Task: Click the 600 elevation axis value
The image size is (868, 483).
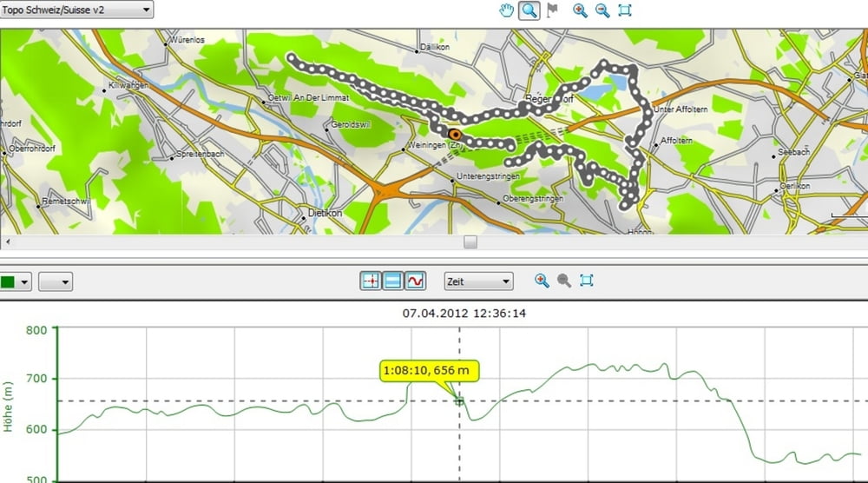Action: tap(36, 430)
